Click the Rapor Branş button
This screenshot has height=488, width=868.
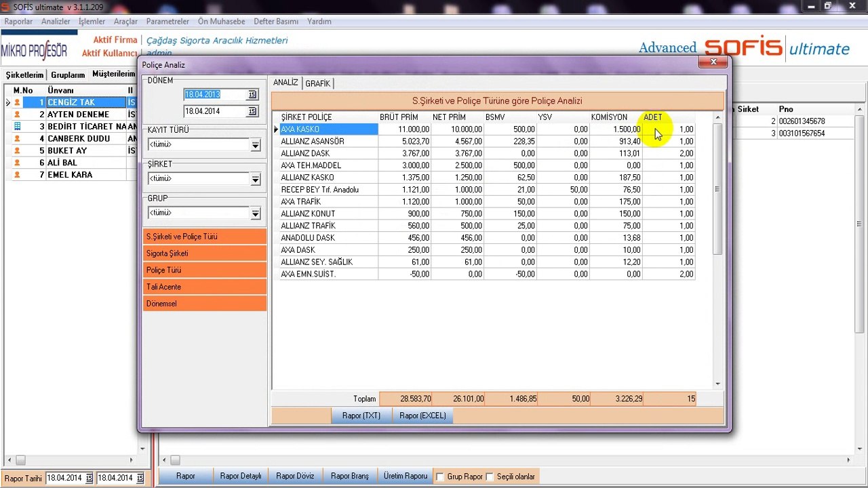click(350, 476)
